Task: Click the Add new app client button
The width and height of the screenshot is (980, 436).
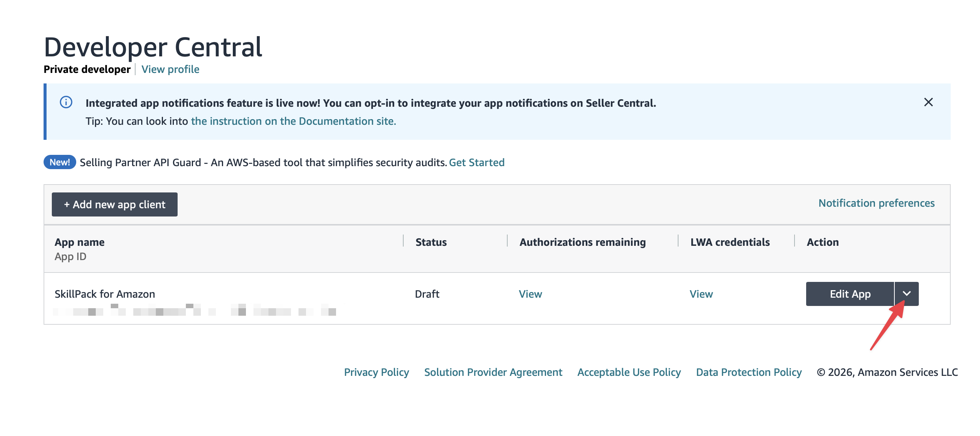Action: click(115, 204)
